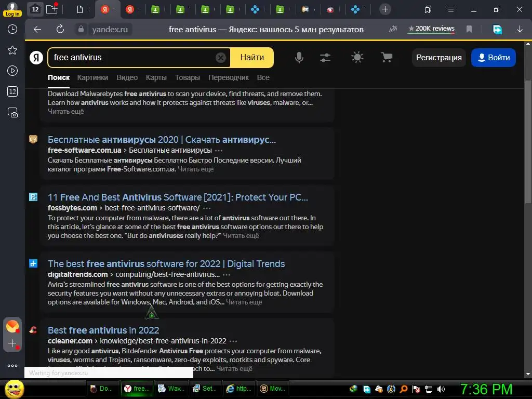Image resolution: width=532 pixels, height=399 pixels.
Task: Bookmark this page with ribbon icon
Action: tap(469, 29)
